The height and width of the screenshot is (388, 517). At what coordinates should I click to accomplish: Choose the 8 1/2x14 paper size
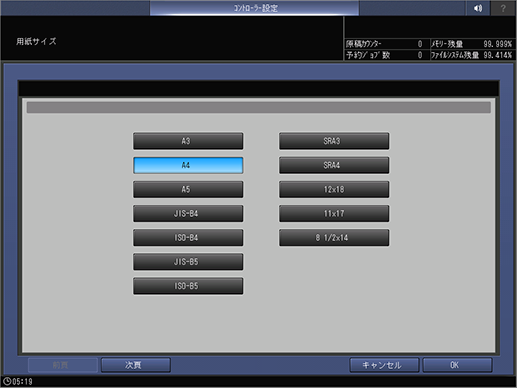pyautogui.click(x=334, y=238)
